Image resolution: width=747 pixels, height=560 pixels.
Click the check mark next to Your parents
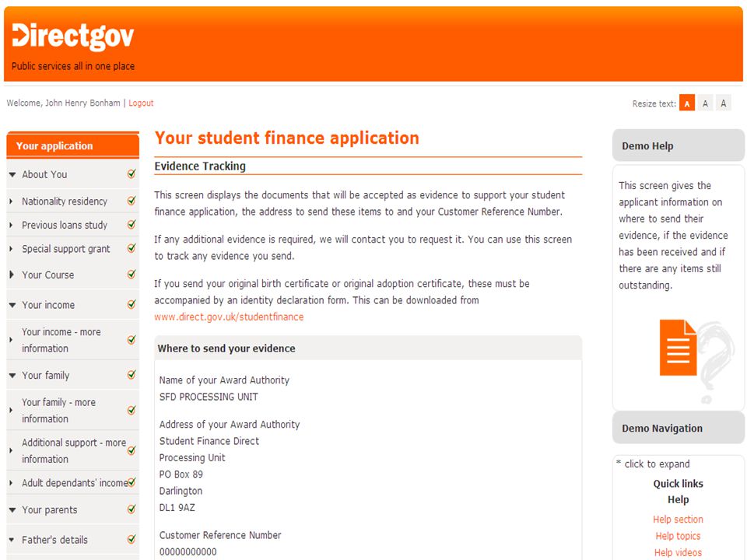(x=132, y=509)
